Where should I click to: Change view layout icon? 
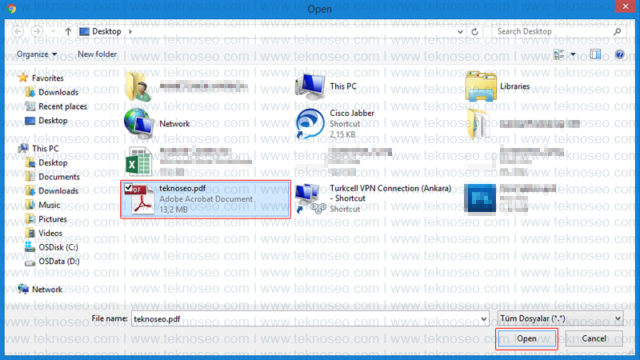[x=559, y=54]
